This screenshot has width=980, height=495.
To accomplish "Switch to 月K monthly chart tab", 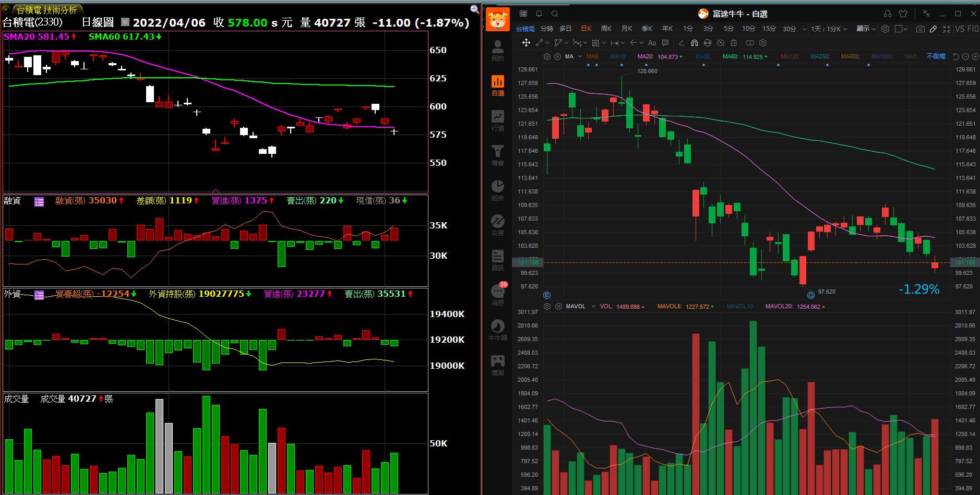I will click(627, 29).
